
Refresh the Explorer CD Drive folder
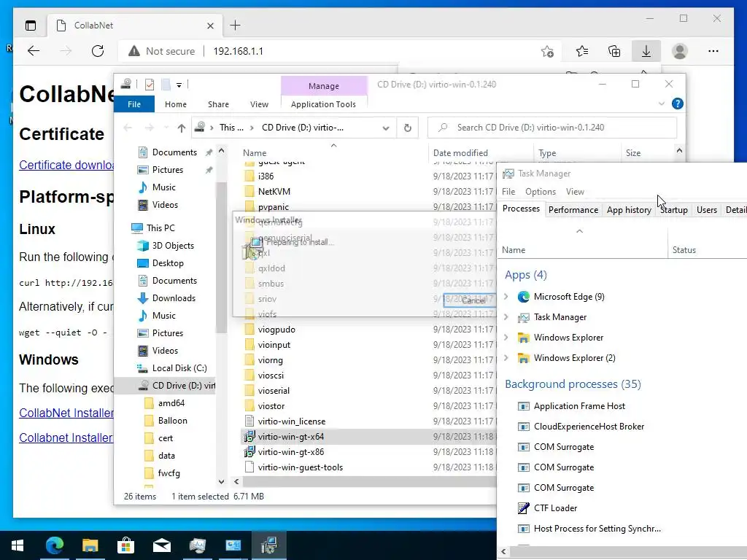[407, 128]
